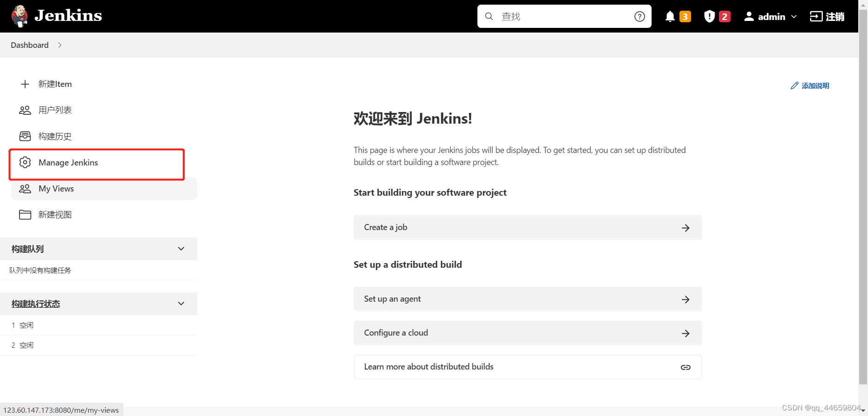This screenshot has height=416, width=868.
Task: Expand the Dashboard breadcrumb chevron
Action: point(60,45)
